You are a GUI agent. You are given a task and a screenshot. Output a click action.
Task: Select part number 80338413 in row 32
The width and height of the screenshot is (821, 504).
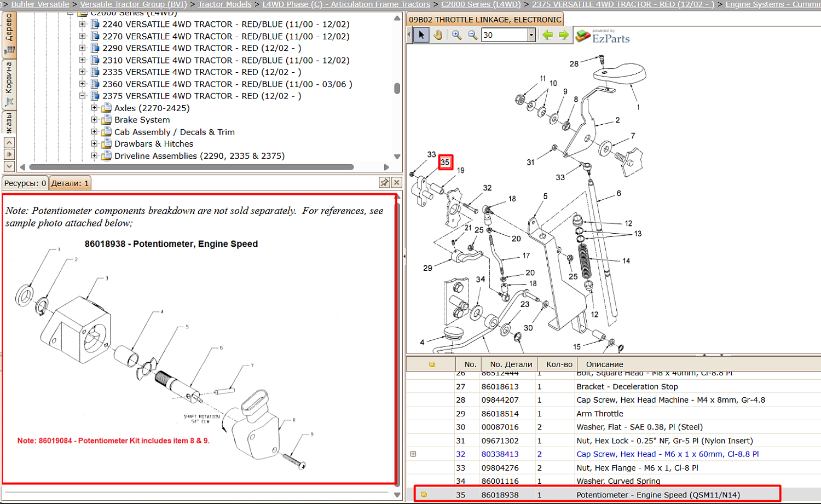(500, 454)
